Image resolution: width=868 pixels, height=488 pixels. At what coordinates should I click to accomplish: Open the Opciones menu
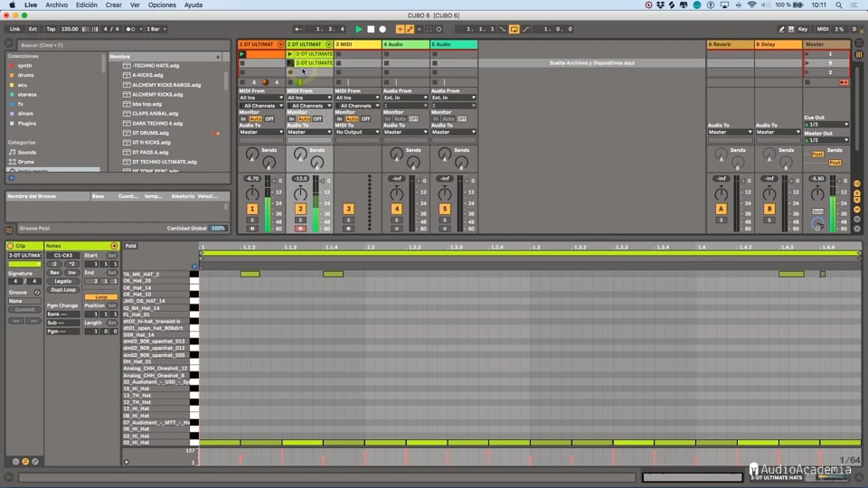162,5
